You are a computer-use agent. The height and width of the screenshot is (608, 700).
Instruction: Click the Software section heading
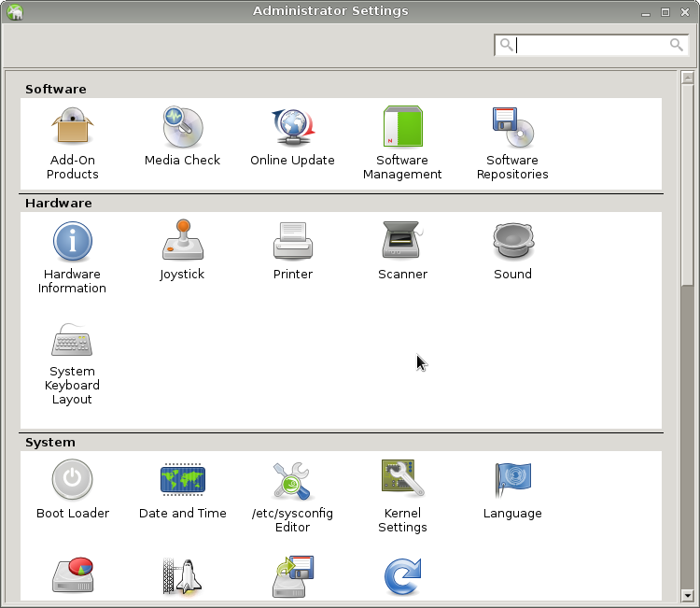pyautogui.click(x=56, y=90)
